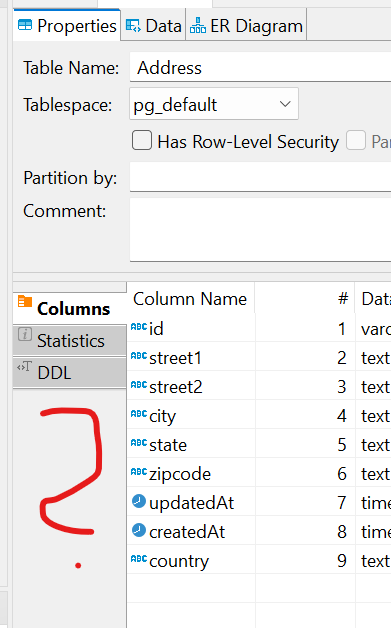Enable Has Row-Level Security checkbox
391x628 pixels.
point(142,141)
